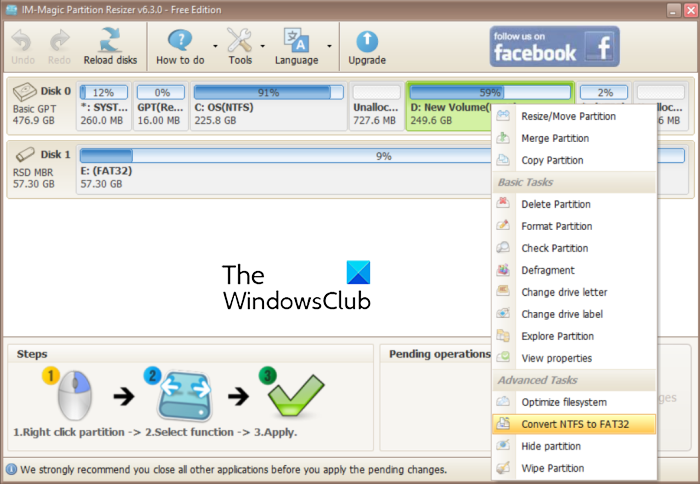The height and width of the screenshot is (484, 700).
Task: Select Hide partition menu entry
Action: [x=575, y=446]
